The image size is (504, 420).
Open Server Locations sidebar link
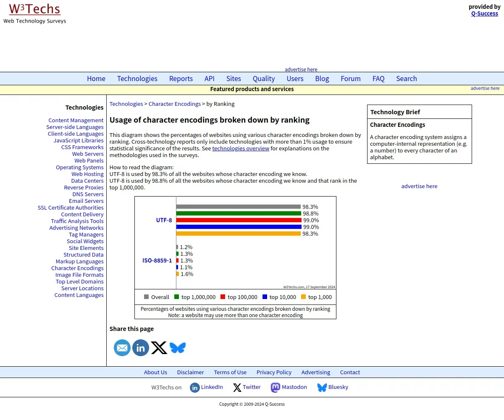point(82,288)
